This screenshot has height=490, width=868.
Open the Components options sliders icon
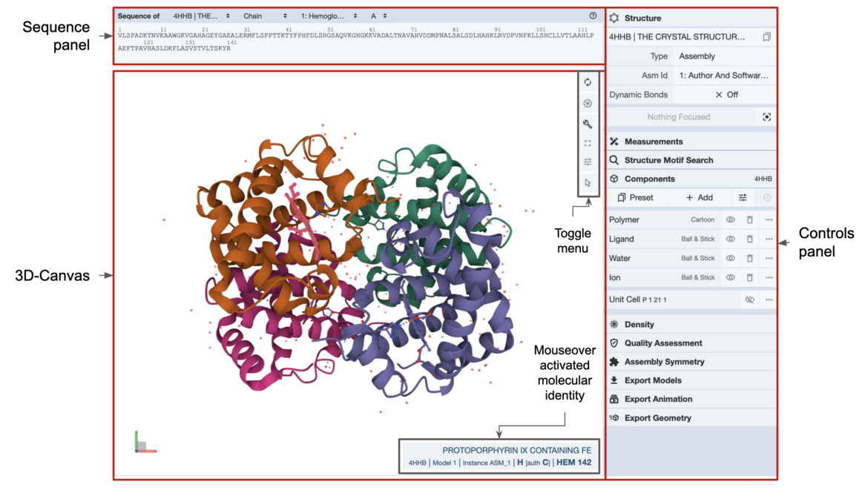742,198
